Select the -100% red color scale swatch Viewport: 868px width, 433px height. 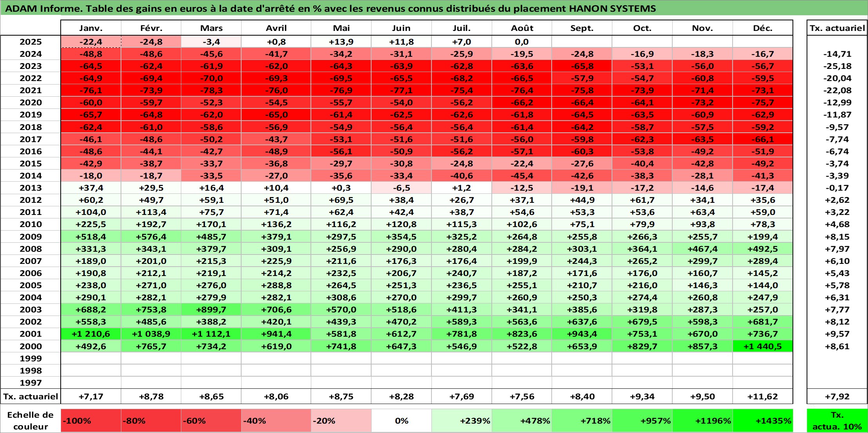tap(91, 421)
